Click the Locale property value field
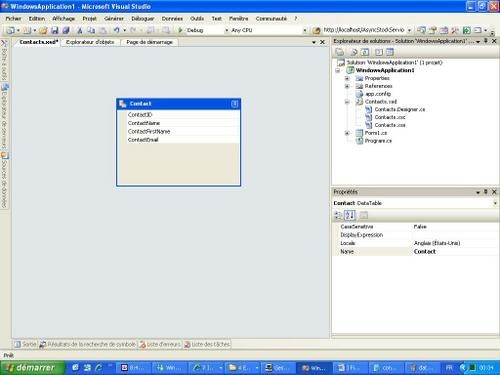 click(455, 243)
